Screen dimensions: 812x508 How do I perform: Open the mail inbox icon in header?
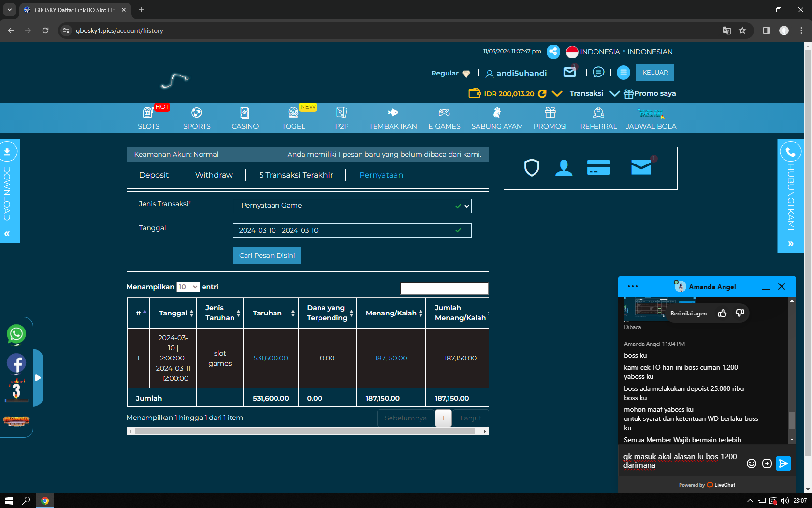coord(570,73)
